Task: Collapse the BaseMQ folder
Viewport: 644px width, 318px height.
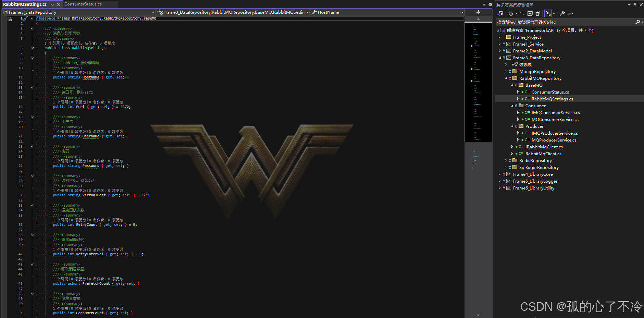Action: pos(512,85)
